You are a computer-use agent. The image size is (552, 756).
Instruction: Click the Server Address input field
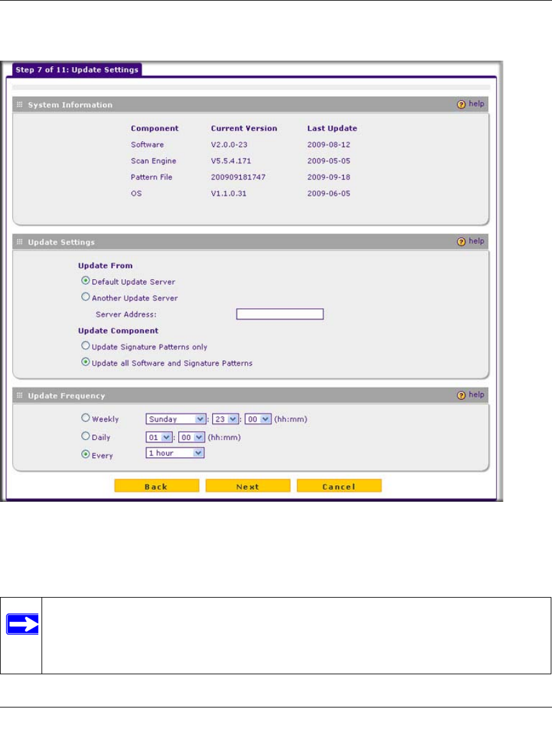click(x=280, y=314)
